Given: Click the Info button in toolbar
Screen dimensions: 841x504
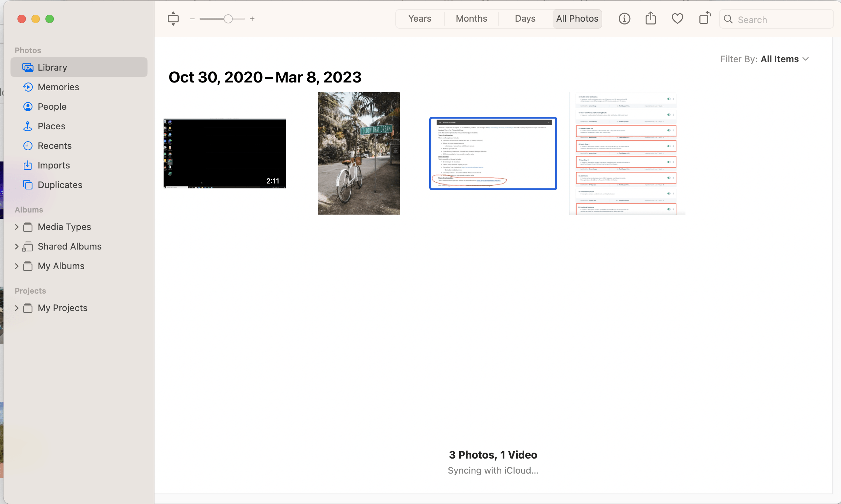Looking at the screenshot, I should click(624, 19).
